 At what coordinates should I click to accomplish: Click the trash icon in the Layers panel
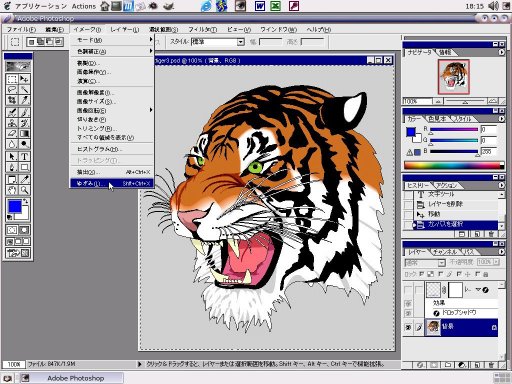491,365
